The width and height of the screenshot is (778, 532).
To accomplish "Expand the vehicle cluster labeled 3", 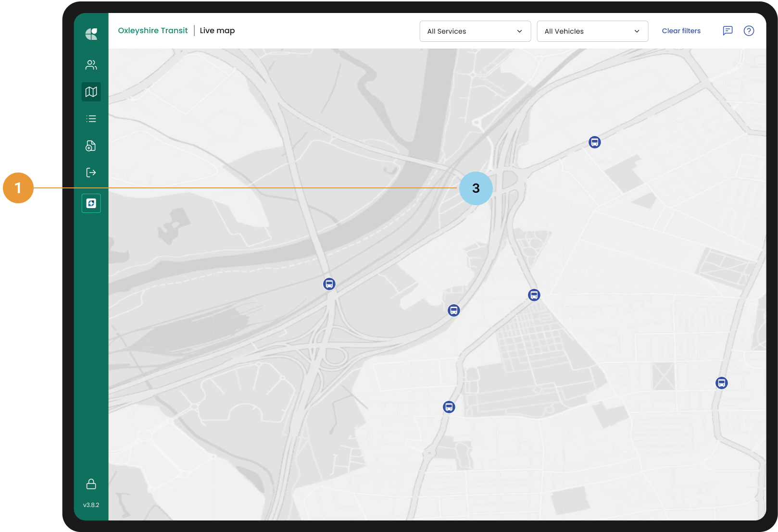I will [476, 188].
